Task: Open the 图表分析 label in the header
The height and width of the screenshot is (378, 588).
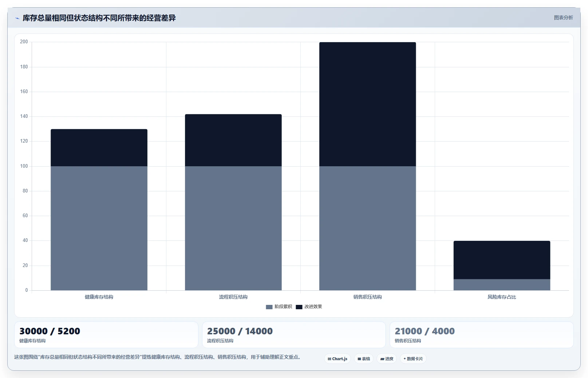Action: [x=563, y=17]
